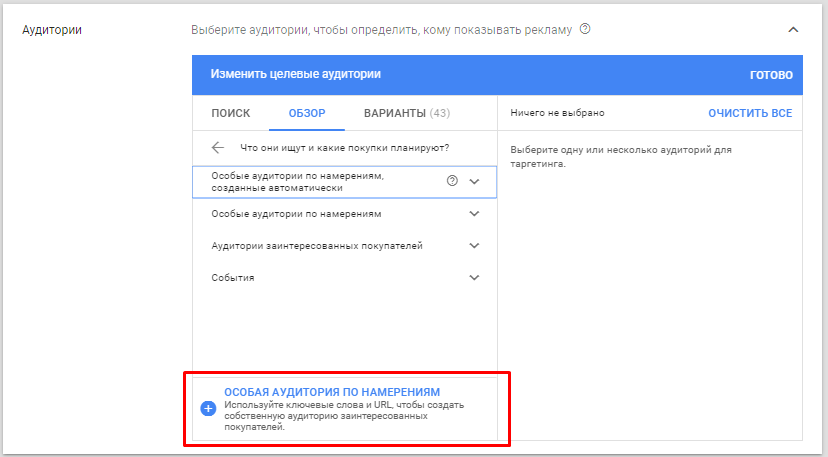This screenshot has height=457, width=828.
Task: Expand the Особые аудитории по намерениям row
Action: pos(474,213)
